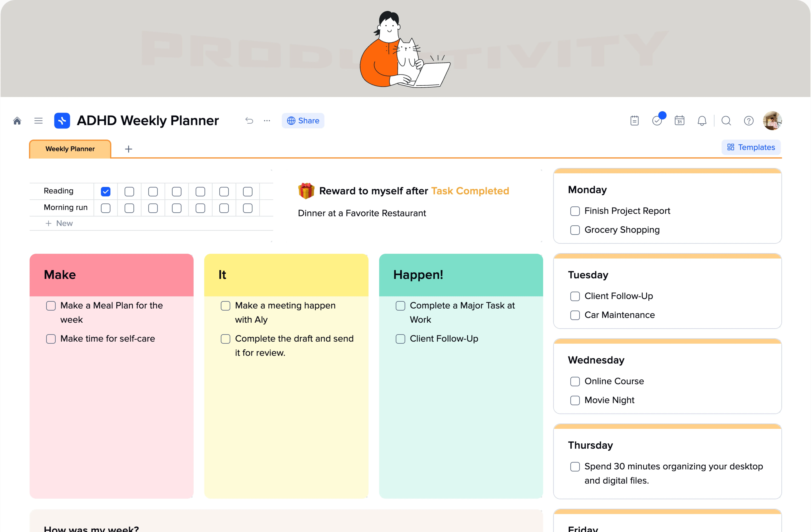Open search magnifier icon

(x=726, y=121)
